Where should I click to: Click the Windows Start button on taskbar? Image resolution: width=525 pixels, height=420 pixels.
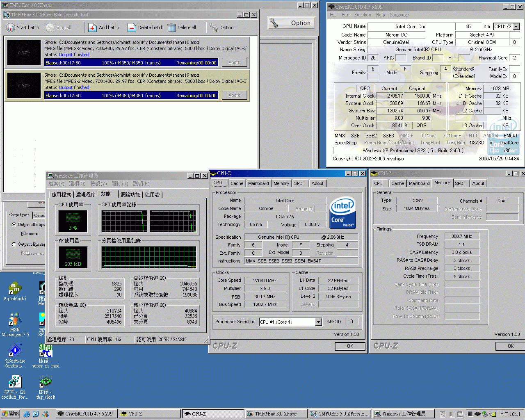pos(10,414)
